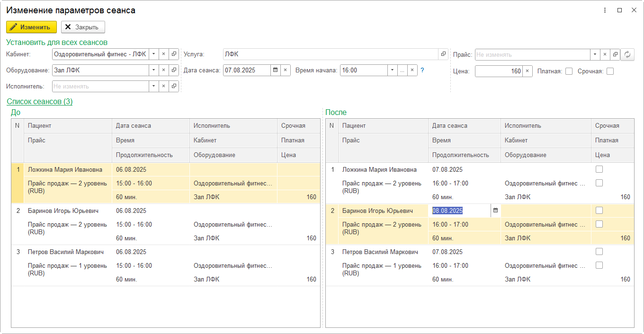This screenshot has width=644, height=334.
Task: Check Срочная for Ложкина Мария Ивановна
Action: click(599, 169)
